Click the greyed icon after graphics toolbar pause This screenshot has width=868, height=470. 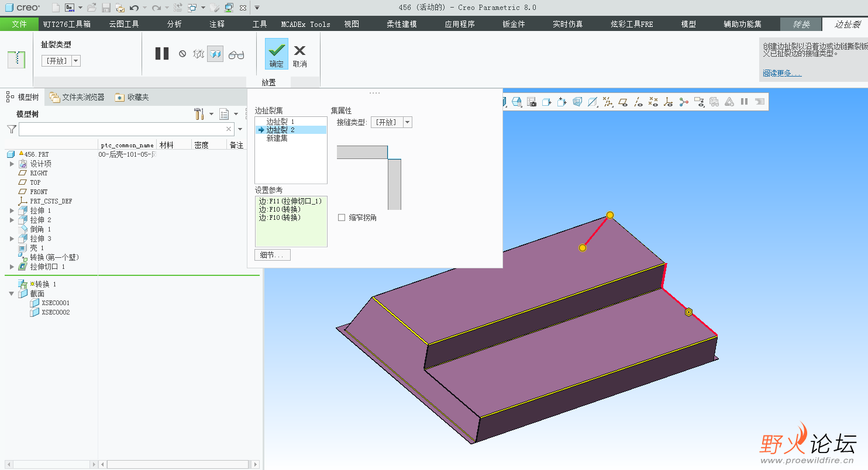760,102
